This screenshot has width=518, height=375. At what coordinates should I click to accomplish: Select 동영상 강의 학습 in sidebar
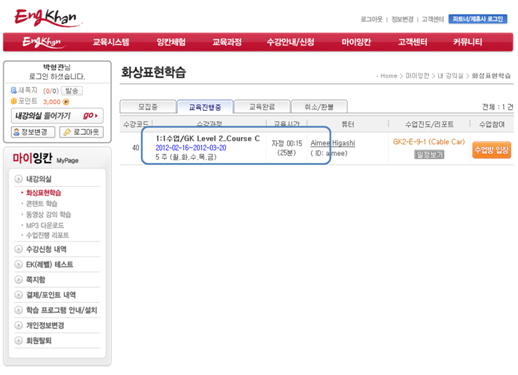pyautogui.click(x=48, y=214)
